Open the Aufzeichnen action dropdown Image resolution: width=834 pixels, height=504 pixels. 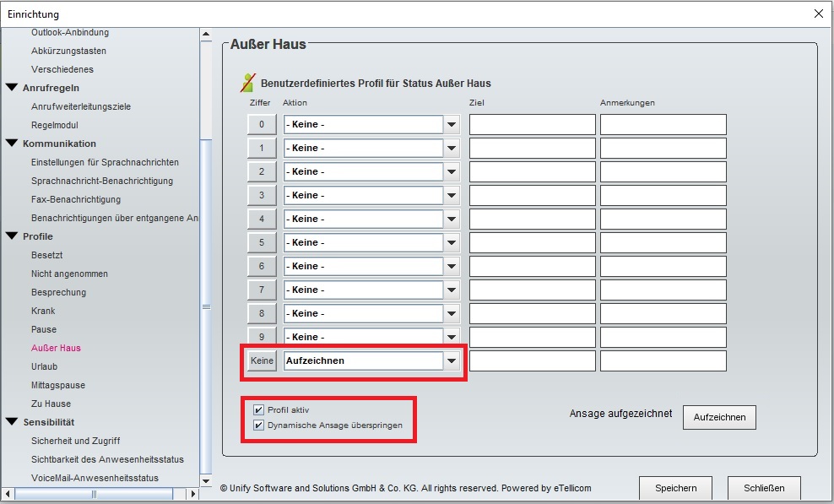point(452,361)
